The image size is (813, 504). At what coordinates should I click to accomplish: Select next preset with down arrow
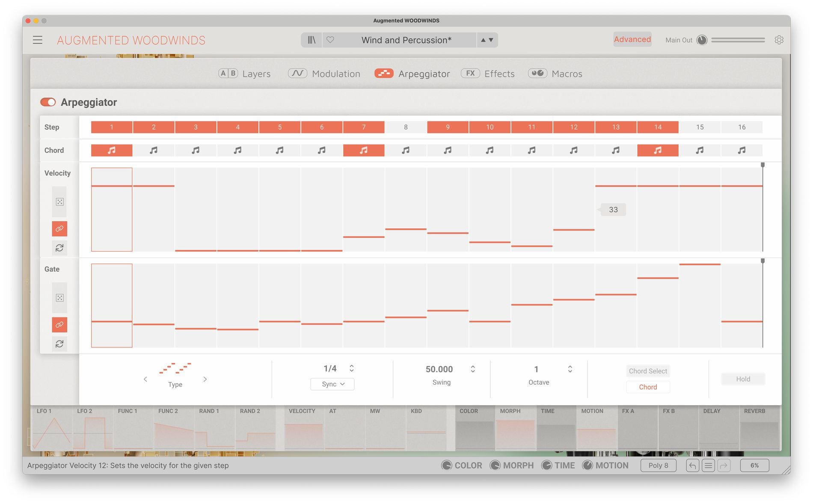coord(491,40)
